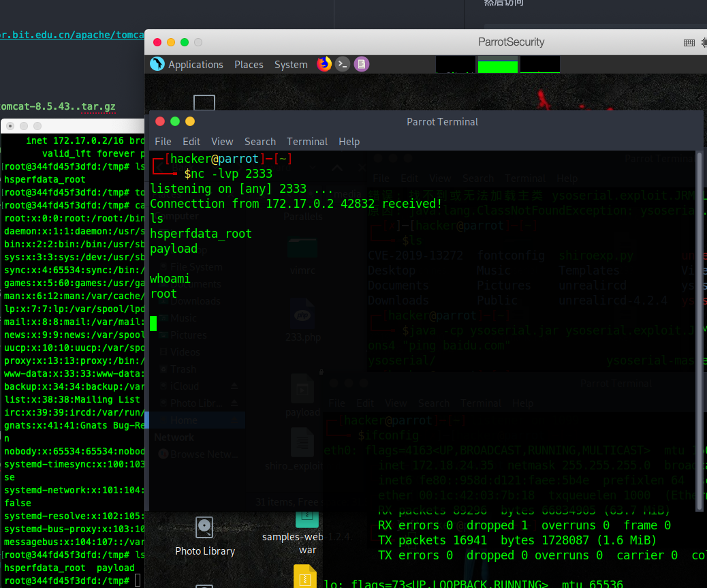Close the ParrotSecurity VM window

(157, 42)
